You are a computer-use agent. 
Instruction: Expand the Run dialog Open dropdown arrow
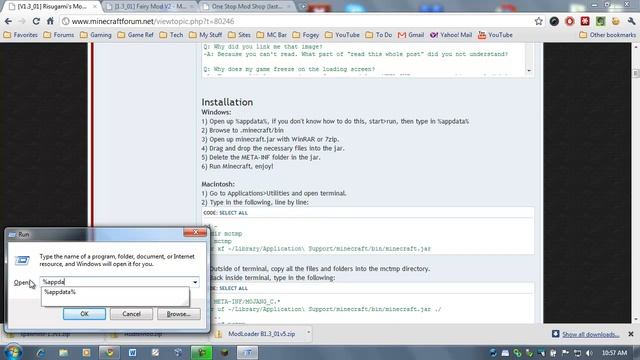[195, 282]
